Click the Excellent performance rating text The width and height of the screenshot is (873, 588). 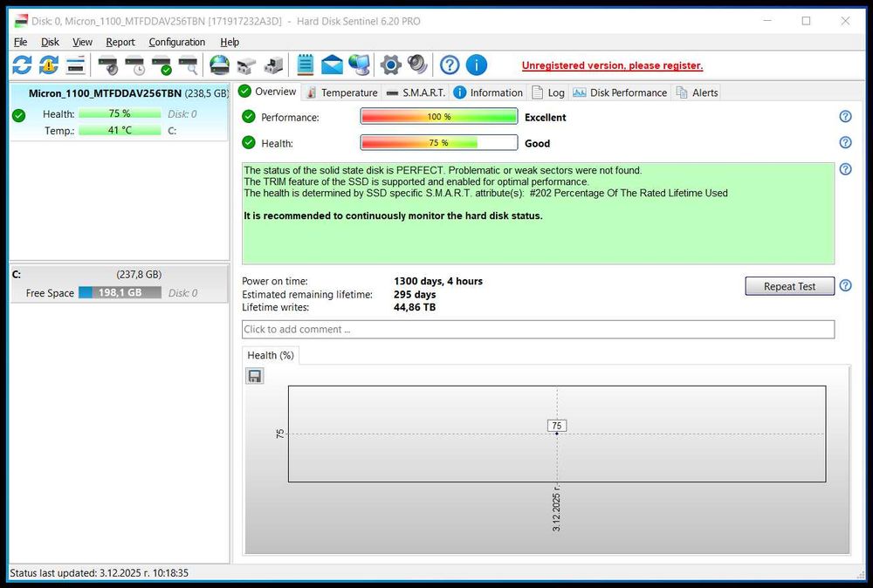[545, 118]
